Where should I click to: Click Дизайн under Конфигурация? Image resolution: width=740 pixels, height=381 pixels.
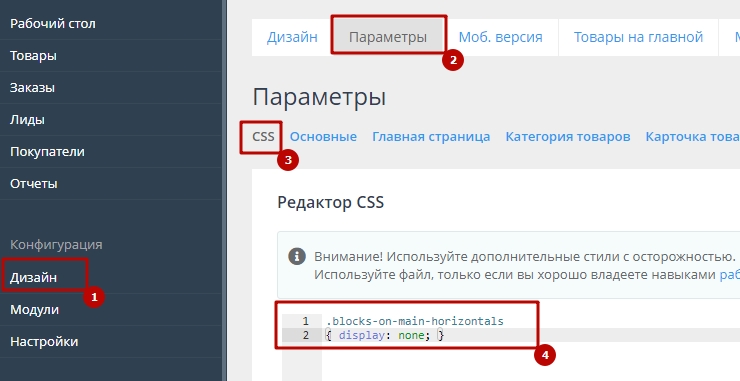[x=34, y=278]
